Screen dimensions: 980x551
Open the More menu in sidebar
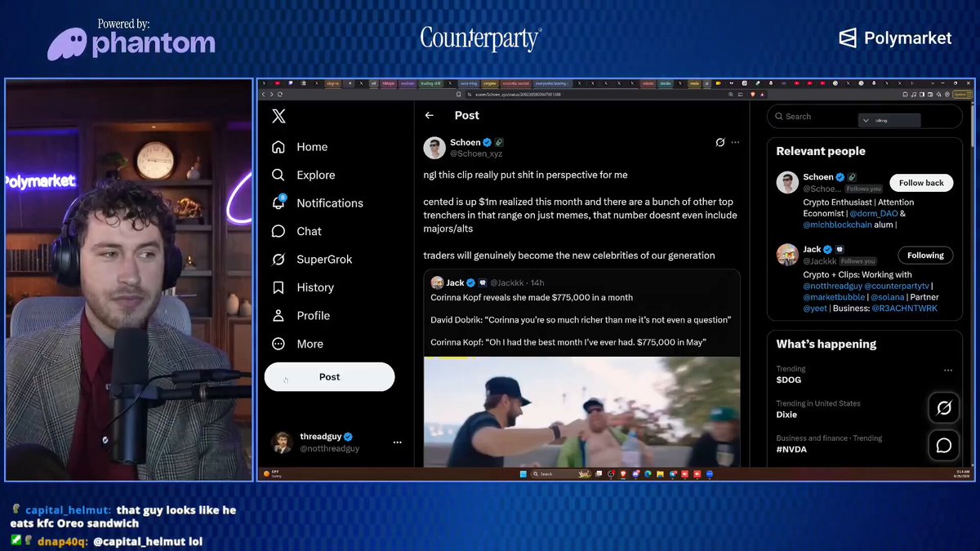tap(297, 344)
